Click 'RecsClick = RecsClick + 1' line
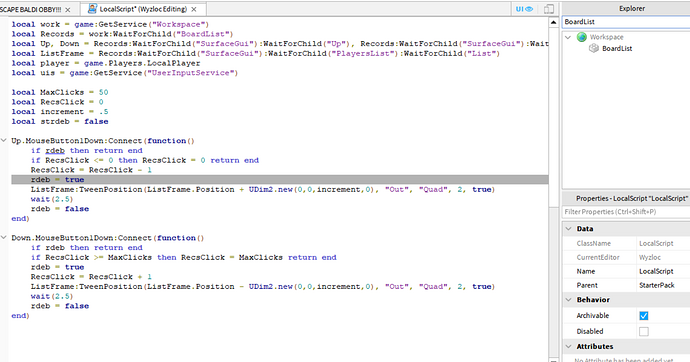The image size is (690, 362). (x=91, y=277)
